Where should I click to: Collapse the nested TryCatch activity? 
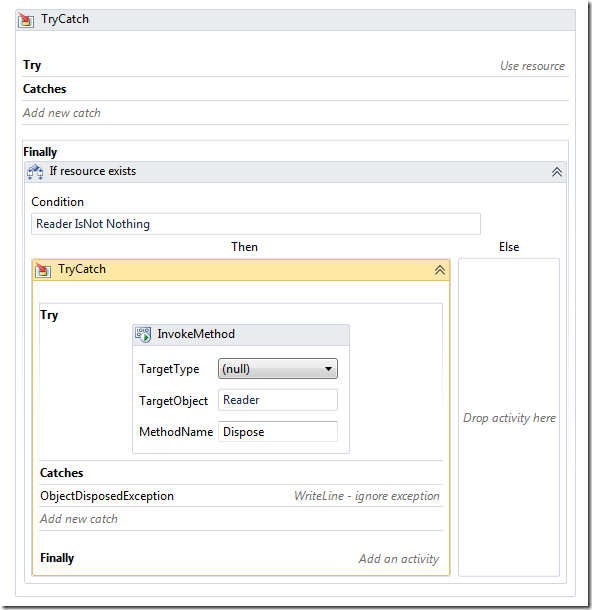click(440, 270)
